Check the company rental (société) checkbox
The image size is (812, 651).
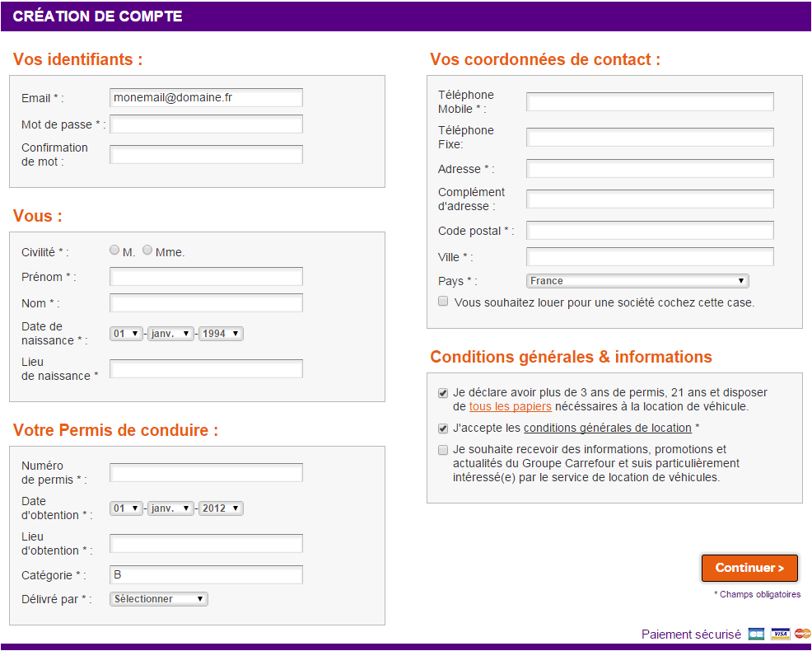[444, 302]
